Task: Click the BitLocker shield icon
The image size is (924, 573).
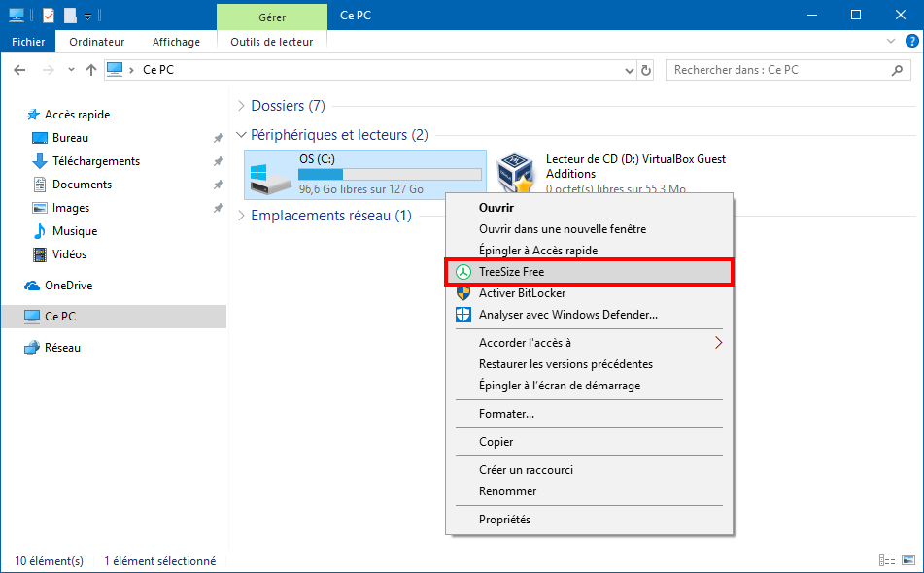Action: pyautogui.click(x=463, y=293)
